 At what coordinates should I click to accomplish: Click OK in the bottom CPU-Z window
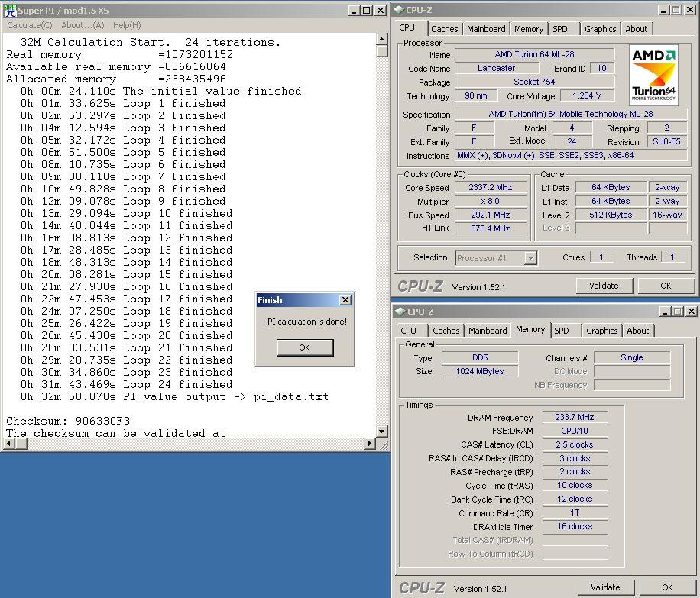667,587
